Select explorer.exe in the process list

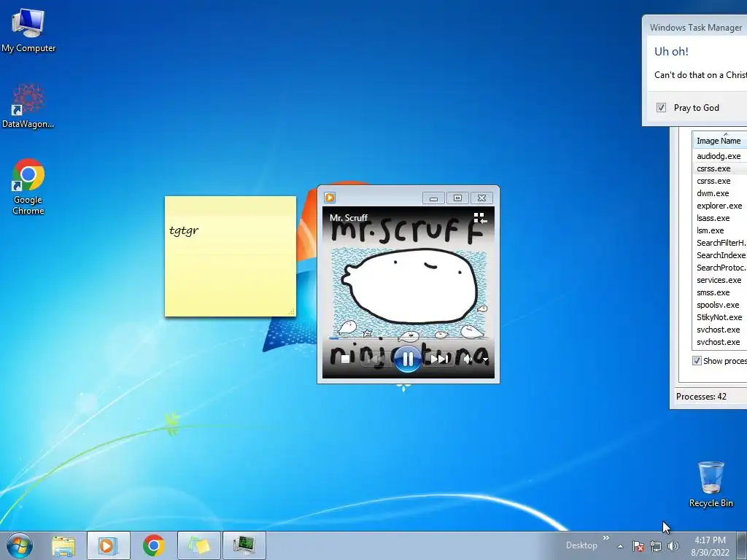pyautogui.click(x=719, y=206)
